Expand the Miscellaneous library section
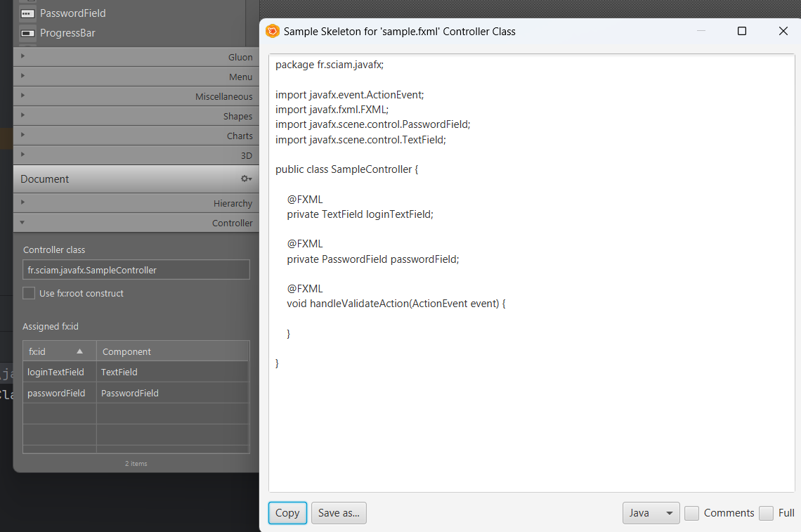Image resolution: width=801 pixels, height=532 pixels. pos(136,96)
